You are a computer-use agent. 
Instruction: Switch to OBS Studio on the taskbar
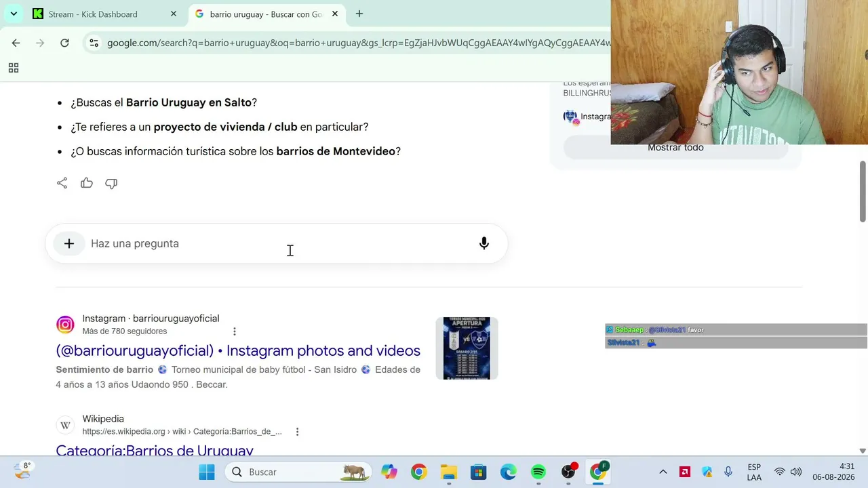[569, 472]
